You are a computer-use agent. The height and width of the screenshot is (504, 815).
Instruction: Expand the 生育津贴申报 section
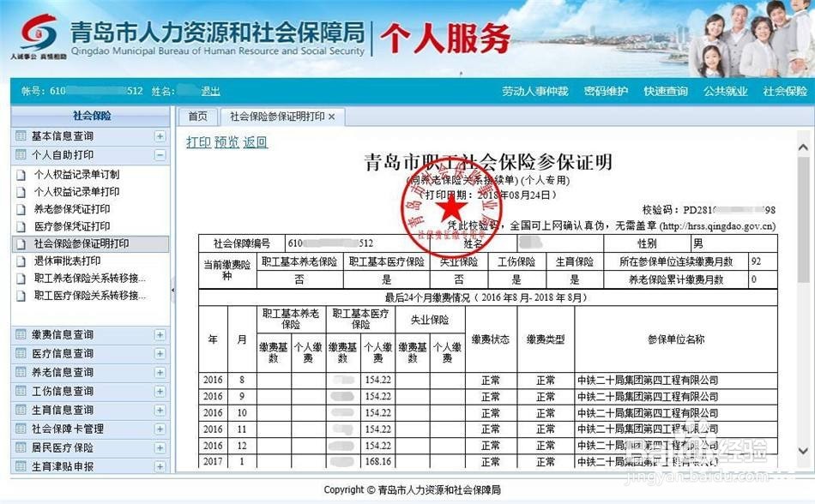(160, 466)
